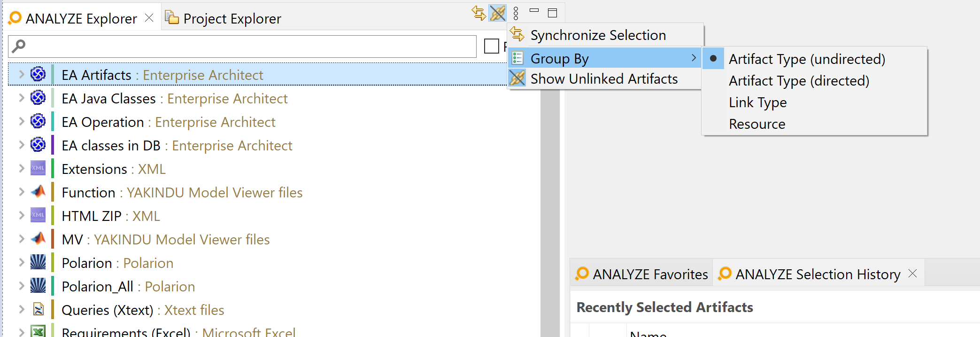Open the Group By menu entry
This screenshot has height=337, width=980.
click(605, 58)
